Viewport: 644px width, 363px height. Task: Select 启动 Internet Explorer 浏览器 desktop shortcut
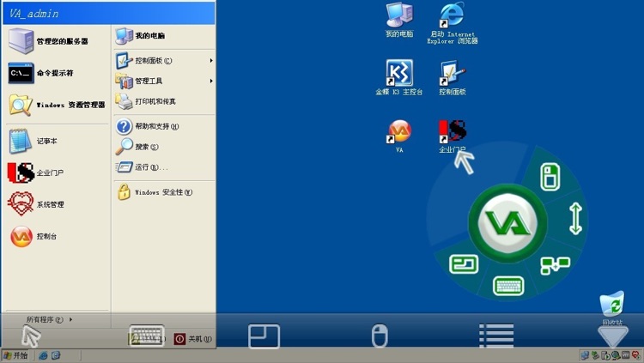[x=453, y=22]
